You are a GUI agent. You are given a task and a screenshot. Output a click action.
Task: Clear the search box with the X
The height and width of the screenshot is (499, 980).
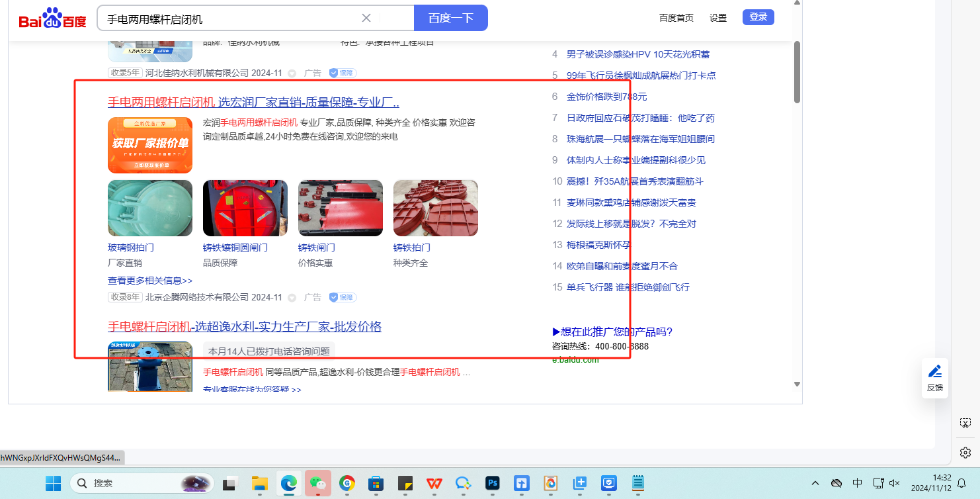point(366,18)
